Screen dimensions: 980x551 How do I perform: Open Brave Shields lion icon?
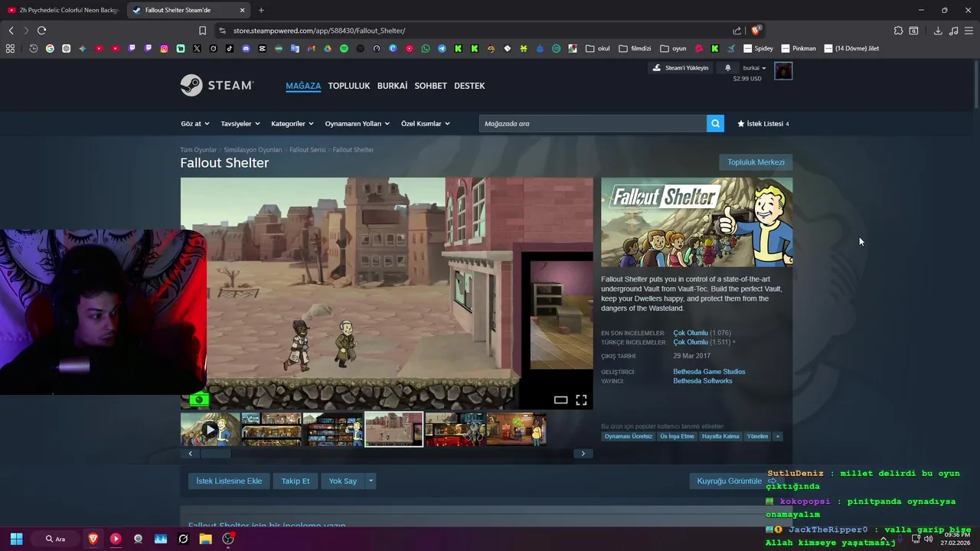click(756, 31)
